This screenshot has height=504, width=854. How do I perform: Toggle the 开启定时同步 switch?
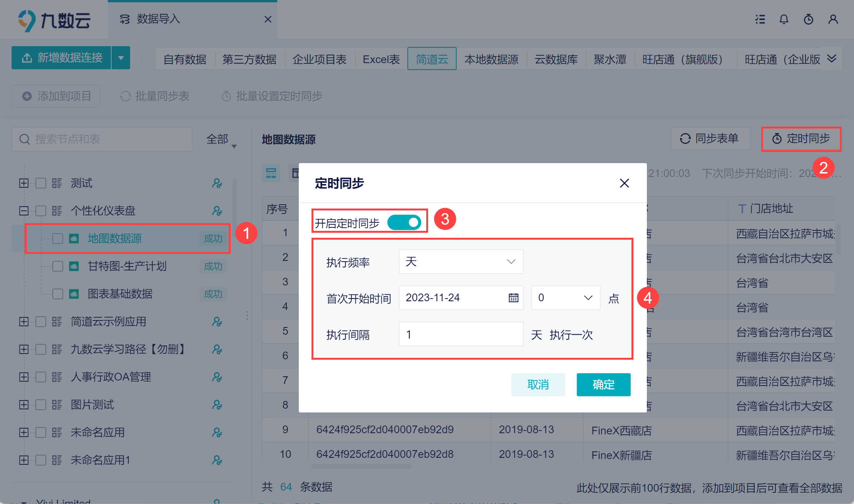tap(404, 222)
